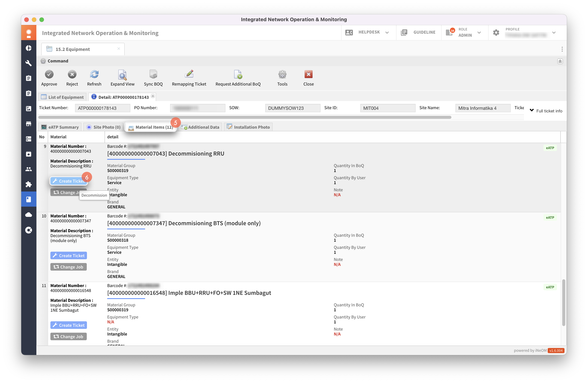Open the circular chart icon at sidebar bottom
This screenshot has width=588, height=383.
click(x=29, y=230)
